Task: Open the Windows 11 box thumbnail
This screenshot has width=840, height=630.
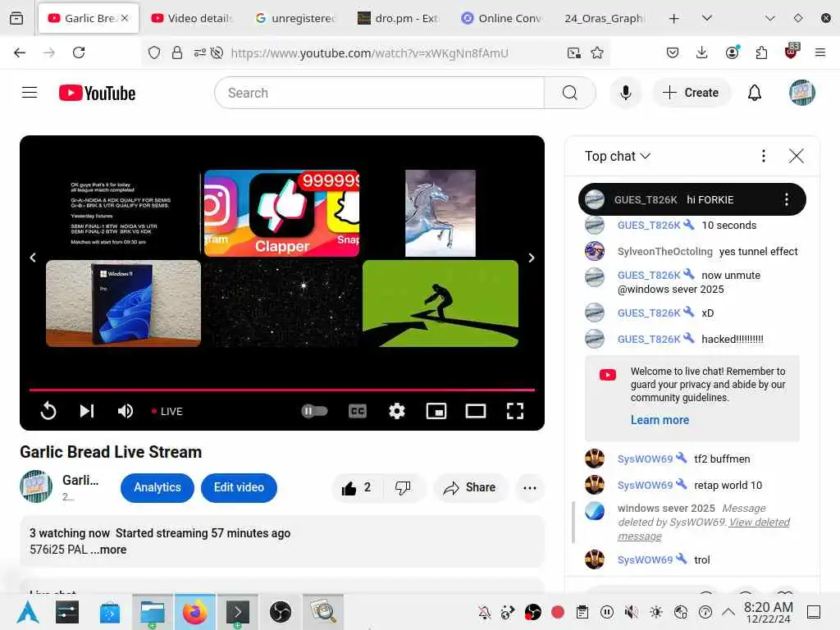Action: click(123, 304)
